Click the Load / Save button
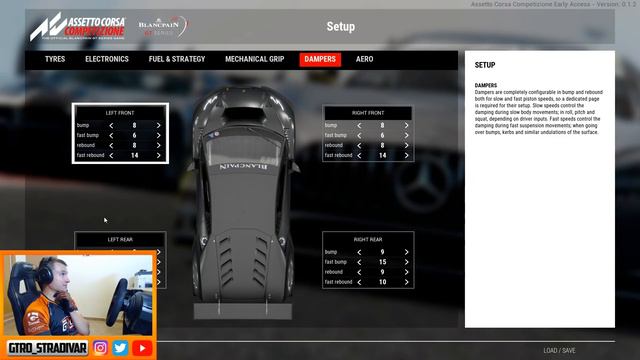 click(559, 351)
